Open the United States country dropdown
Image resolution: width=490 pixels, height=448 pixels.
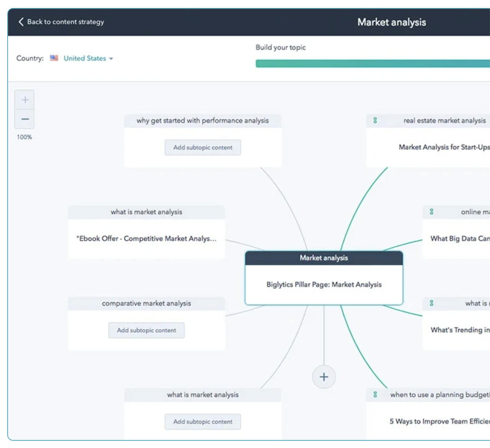(x=88, y=58)
